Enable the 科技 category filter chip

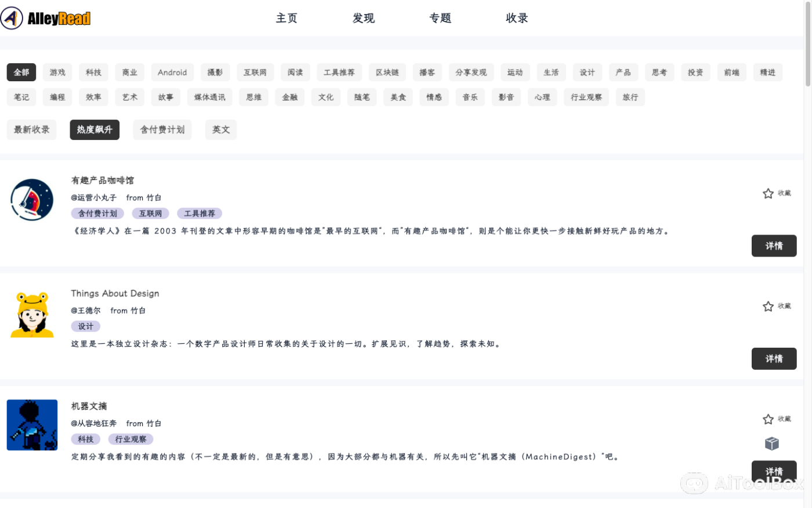93,72
